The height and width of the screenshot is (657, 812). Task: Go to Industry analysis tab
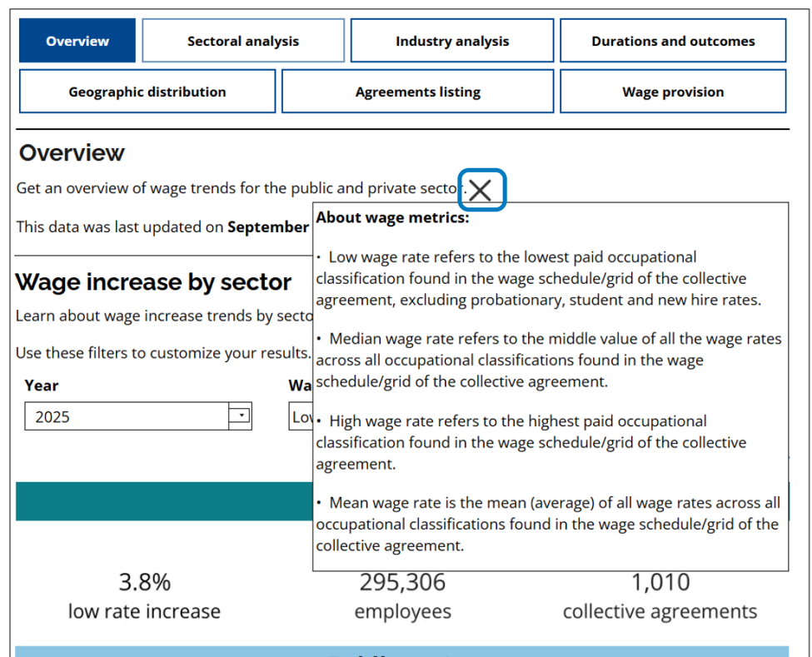coord(452,41)
